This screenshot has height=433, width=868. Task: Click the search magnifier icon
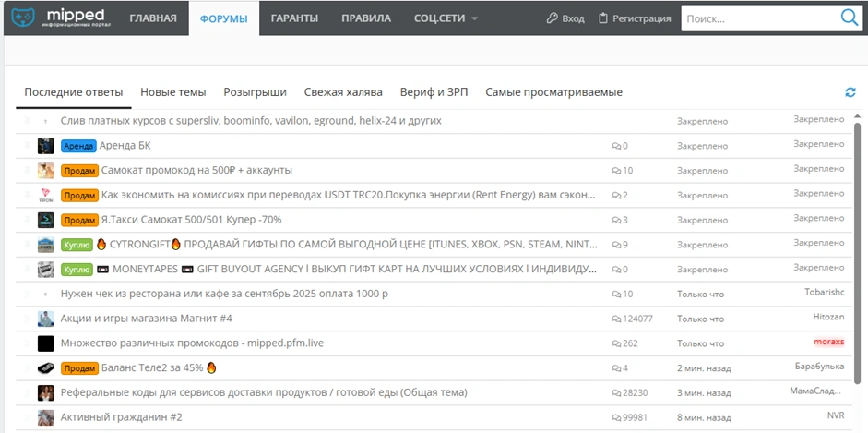849,18
